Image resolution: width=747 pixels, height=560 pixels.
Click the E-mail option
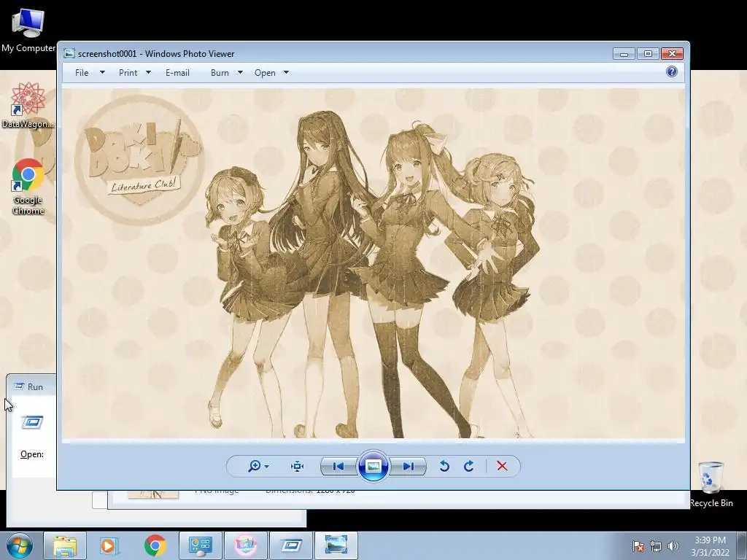(178, 73)
